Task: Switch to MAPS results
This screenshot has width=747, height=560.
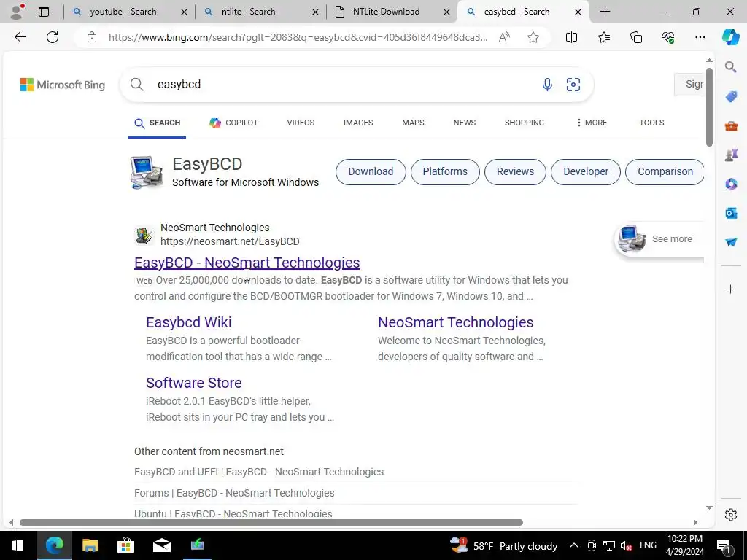Action: tap(413, 122)
